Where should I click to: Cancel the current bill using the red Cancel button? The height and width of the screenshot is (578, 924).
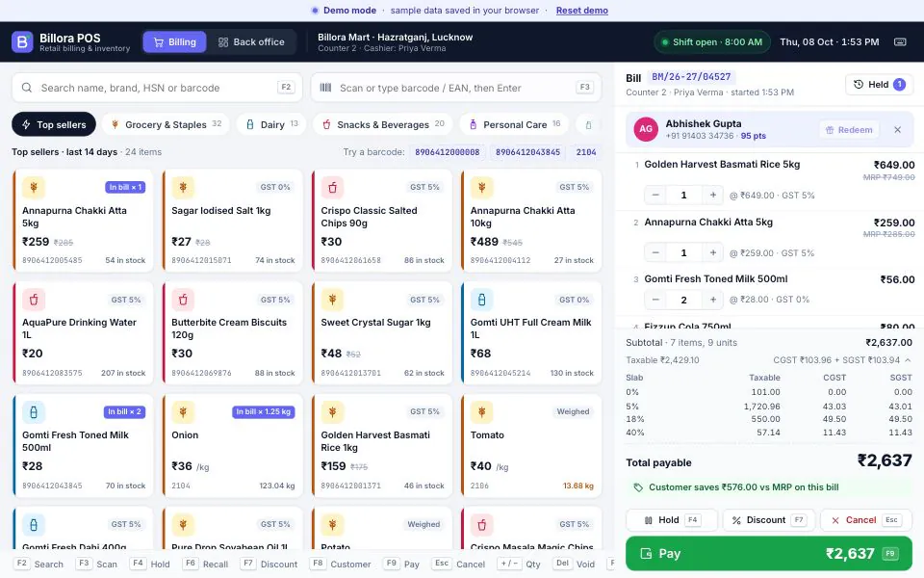865,520
